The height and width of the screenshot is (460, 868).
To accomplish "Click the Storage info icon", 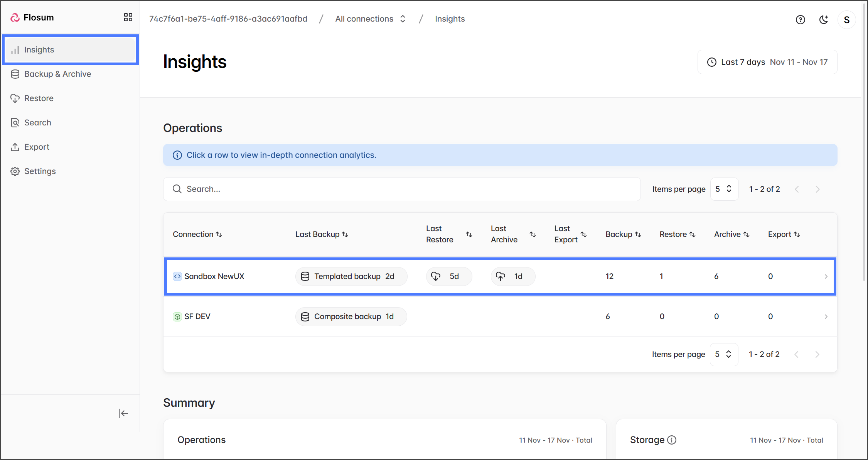I will [672, 440].
